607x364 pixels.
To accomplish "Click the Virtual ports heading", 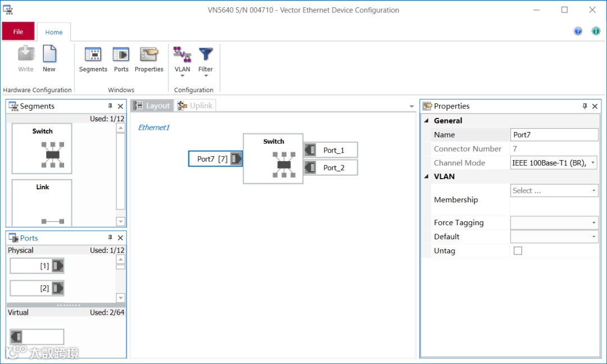I will tap(18, 312).
